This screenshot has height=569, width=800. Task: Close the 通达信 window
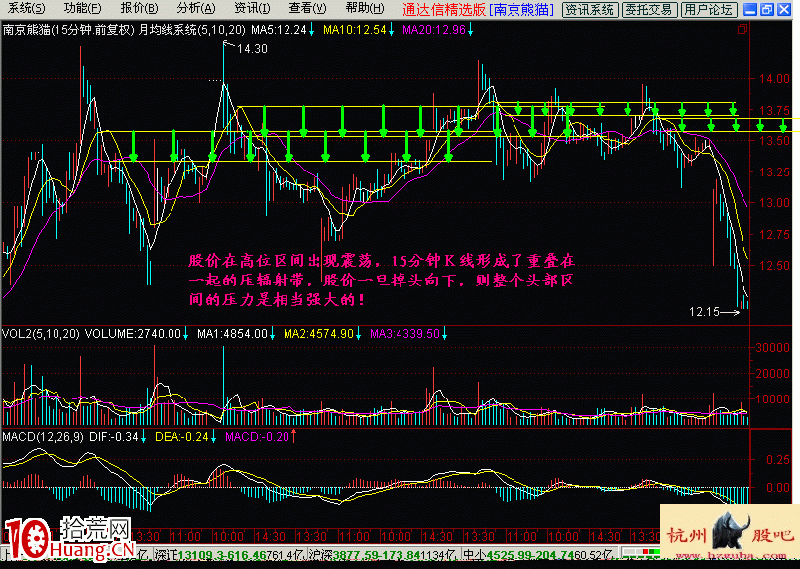(x=784, y=9)
